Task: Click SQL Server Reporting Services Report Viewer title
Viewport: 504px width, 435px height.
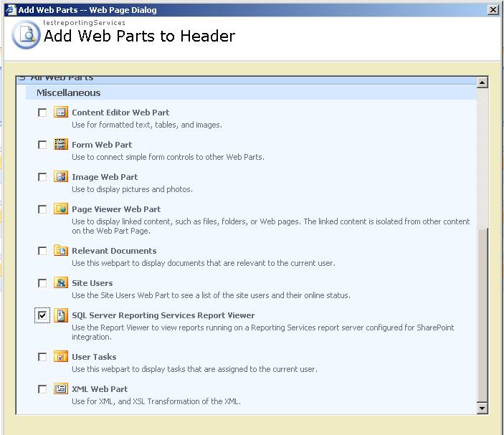Action: [163, 315]
